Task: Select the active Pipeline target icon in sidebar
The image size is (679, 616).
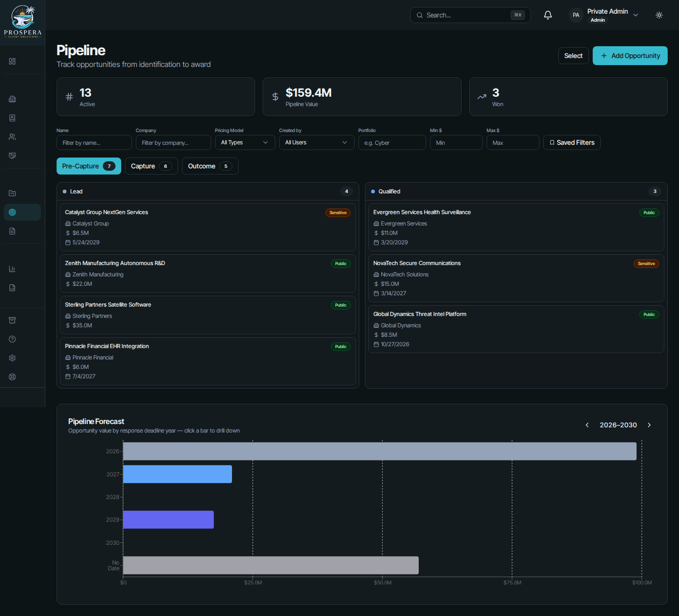Action: [x=12, y=212]
